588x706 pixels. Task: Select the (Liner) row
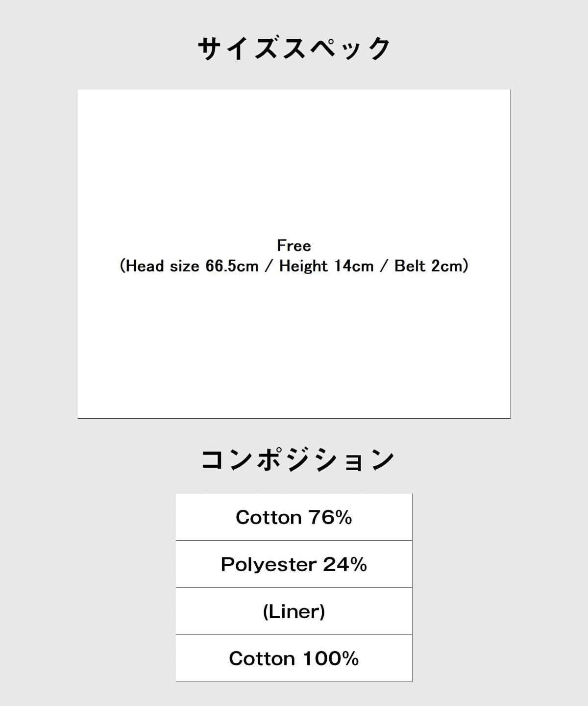pyautogui.click(x=294, y=611)
